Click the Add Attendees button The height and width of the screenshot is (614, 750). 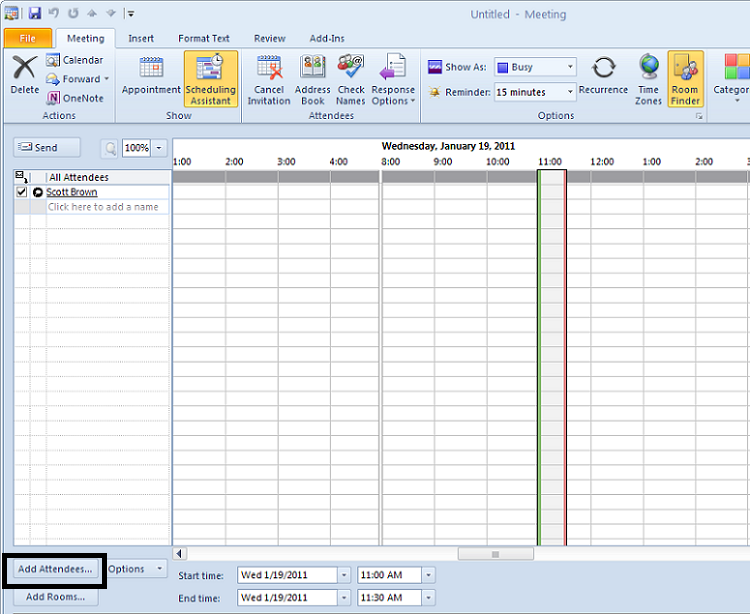[55, 569]
